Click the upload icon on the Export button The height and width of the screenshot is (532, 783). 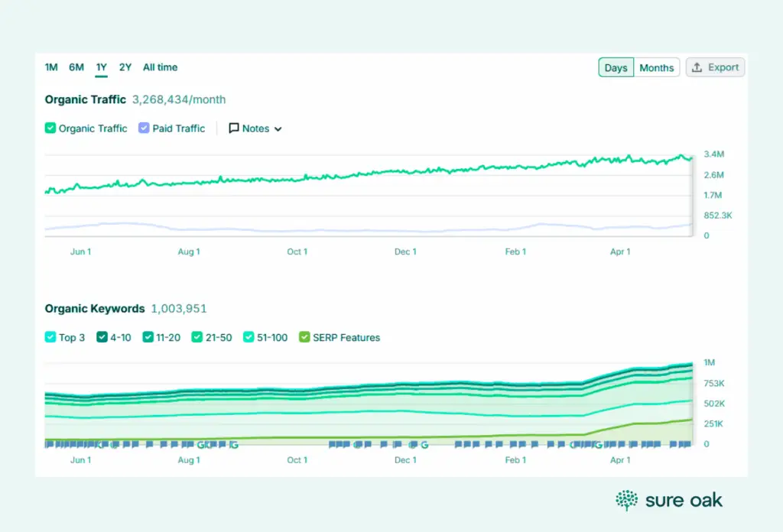(x=698, y=67)
